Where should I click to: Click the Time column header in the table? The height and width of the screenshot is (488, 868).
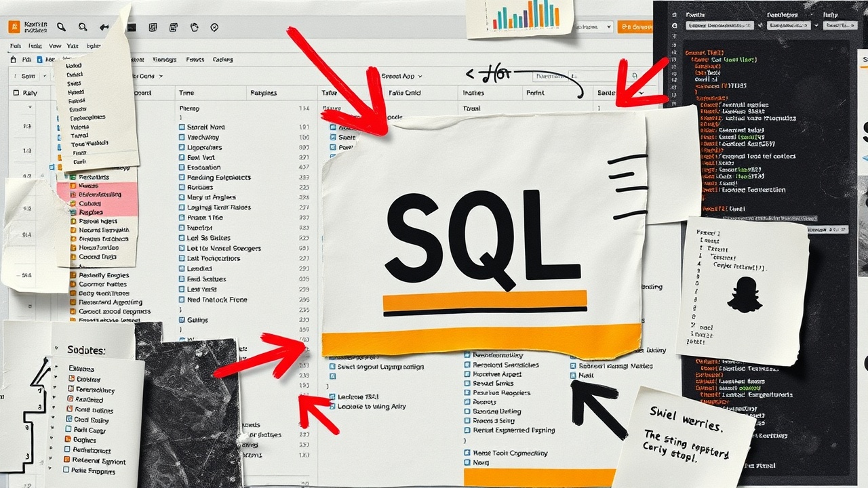click(186, 93)
